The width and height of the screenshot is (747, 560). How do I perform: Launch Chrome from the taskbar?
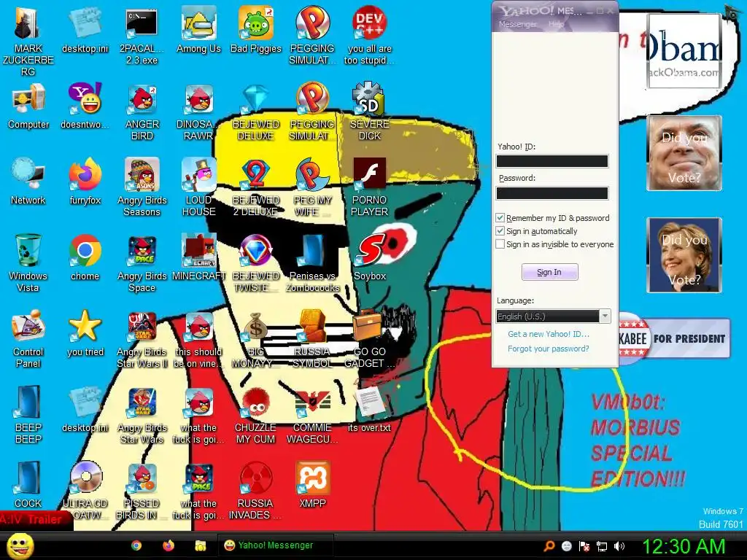136,545
